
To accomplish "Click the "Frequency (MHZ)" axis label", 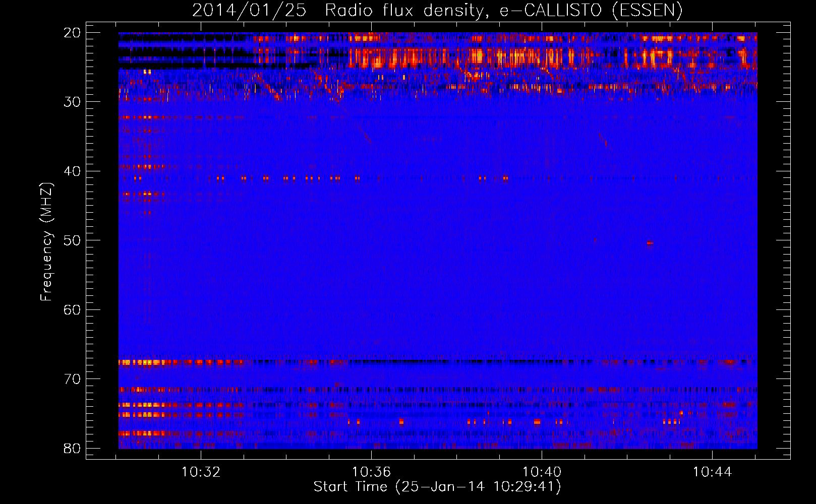I will coord(46,242).
